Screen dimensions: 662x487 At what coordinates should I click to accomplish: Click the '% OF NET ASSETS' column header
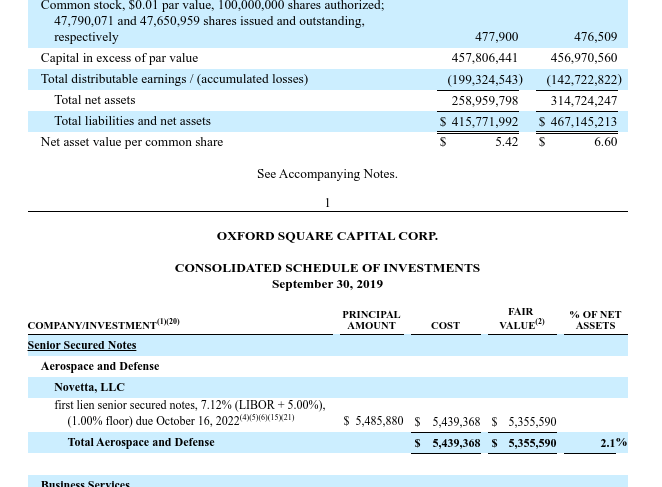click(x=595, y=320)
